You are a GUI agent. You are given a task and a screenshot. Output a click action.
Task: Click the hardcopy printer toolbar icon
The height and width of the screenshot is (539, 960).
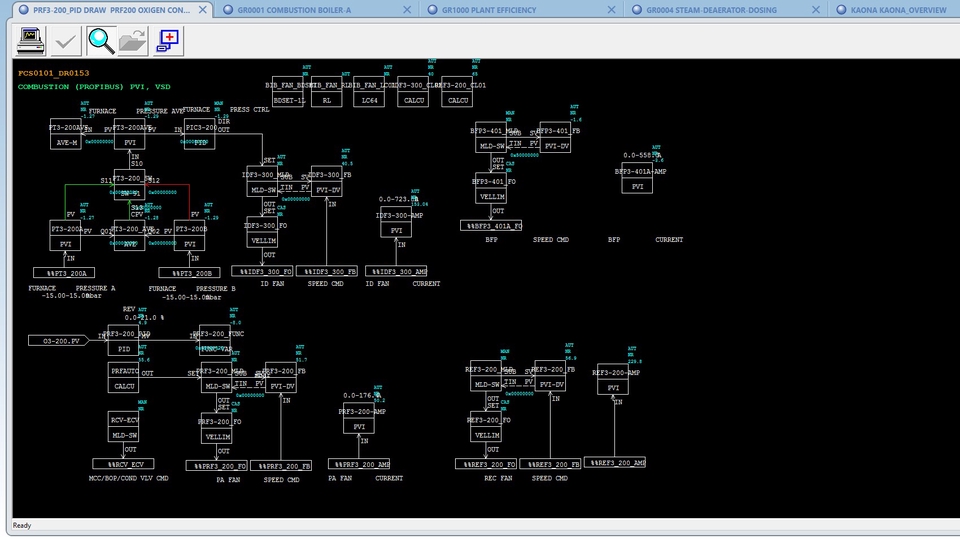30,41
